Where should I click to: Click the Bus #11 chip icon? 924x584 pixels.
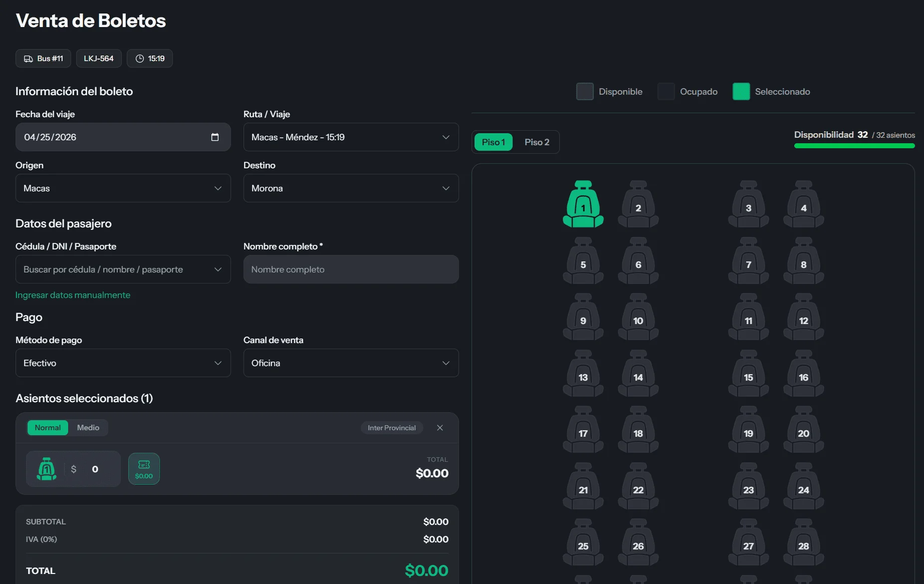click(29, 59)
